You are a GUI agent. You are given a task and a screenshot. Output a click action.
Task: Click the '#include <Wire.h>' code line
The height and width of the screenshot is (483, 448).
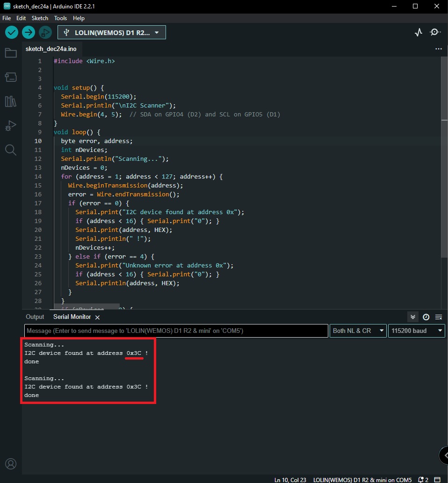click(84, 61)
